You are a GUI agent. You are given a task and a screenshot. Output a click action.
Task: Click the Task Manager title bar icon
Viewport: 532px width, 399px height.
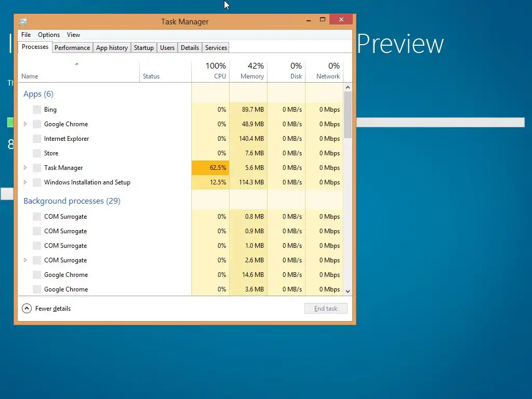[x=23, y=22]
